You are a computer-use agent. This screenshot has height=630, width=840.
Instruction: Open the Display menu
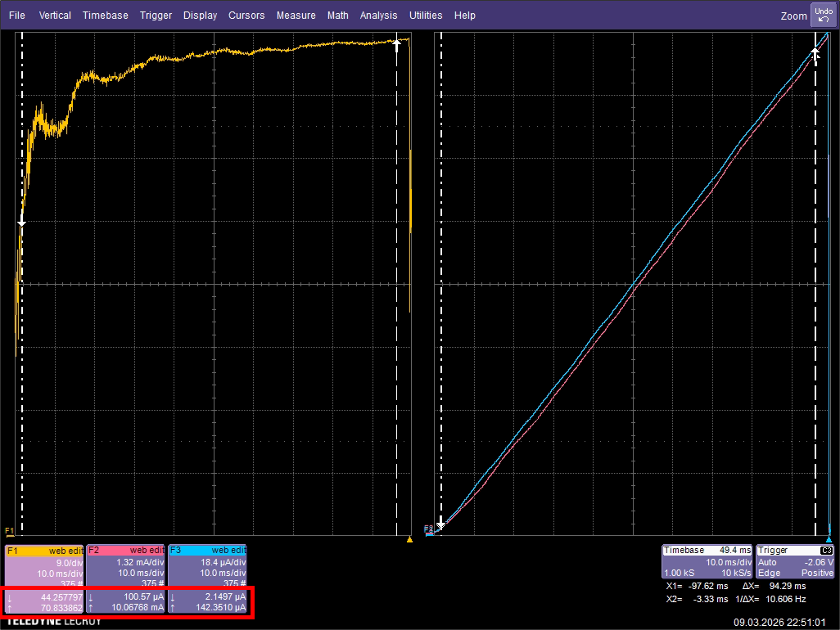[200, 16]
